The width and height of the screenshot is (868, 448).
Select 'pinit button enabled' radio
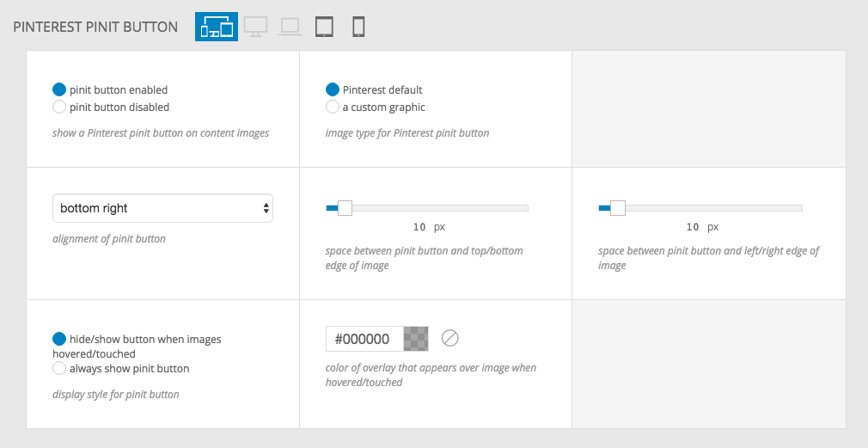click(x=59, y=89)
